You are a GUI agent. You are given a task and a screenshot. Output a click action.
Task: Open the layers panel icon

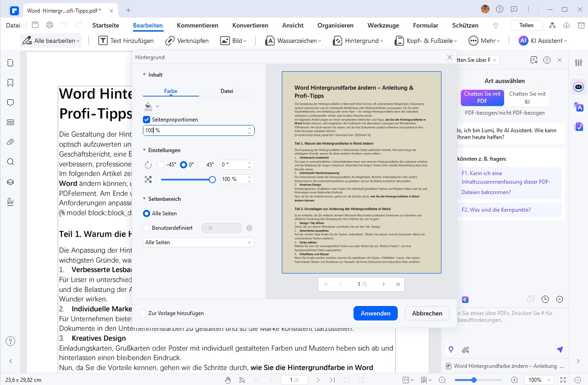tap(10, 181)
